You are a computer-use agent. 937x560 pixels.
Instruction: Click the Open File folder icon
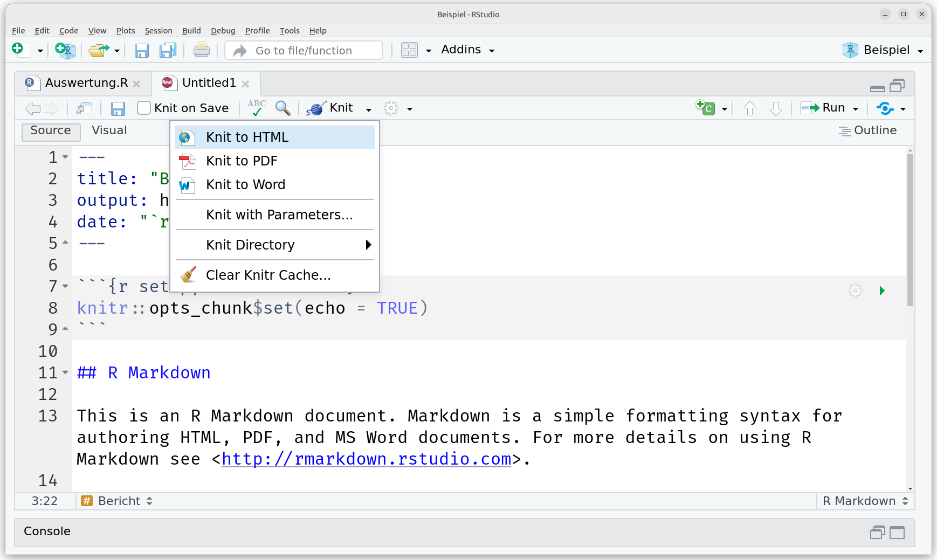(99, 50)
